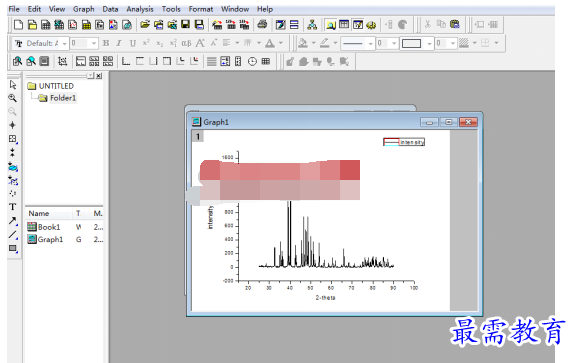Click the Import Wizard icon

click(x=217, y=25)
